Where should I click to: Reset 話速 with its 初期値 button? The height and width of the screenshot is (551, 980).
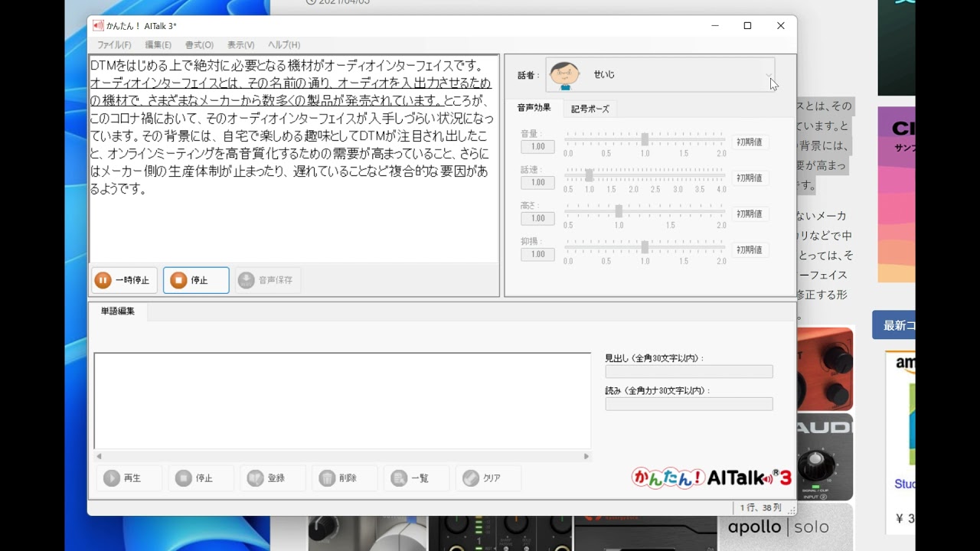coord(750,178)
